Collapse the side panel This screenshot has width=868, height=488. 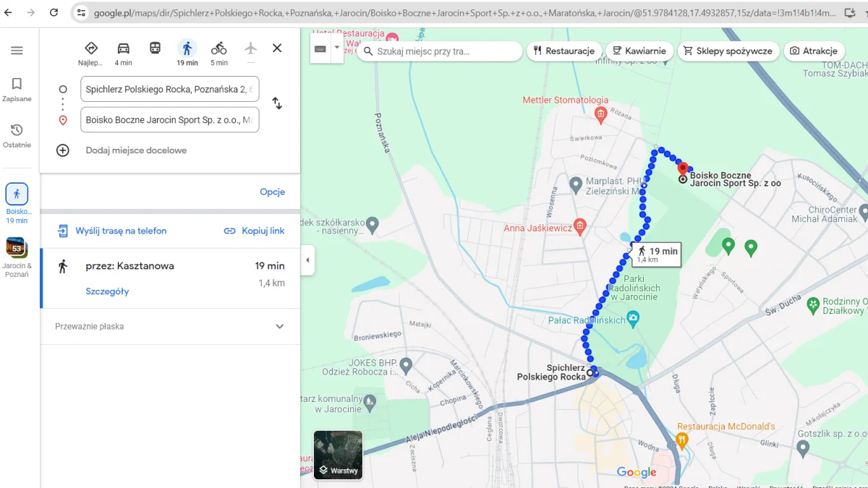308,260
